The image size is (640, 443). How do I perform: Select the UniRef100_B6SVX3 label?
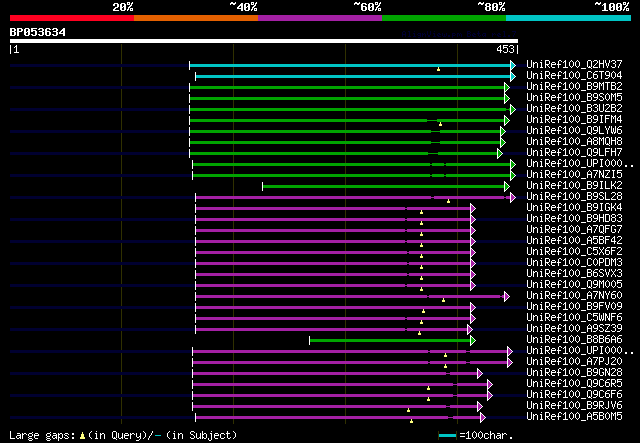[x=574, y=274]
